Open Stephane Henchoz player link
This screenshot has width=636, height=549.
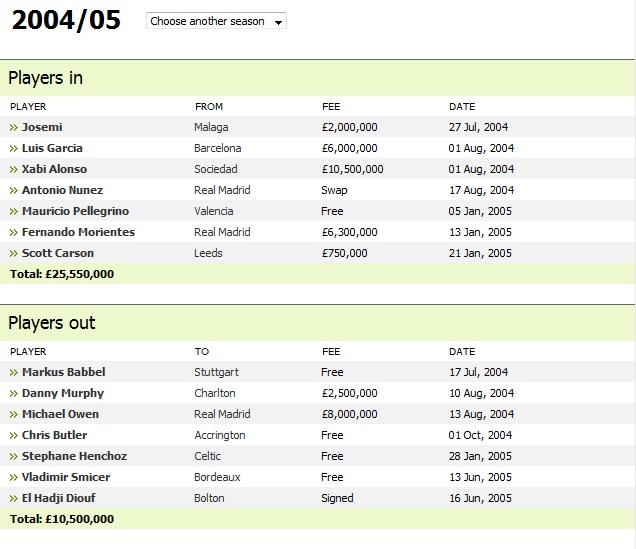tap(74, 456)
